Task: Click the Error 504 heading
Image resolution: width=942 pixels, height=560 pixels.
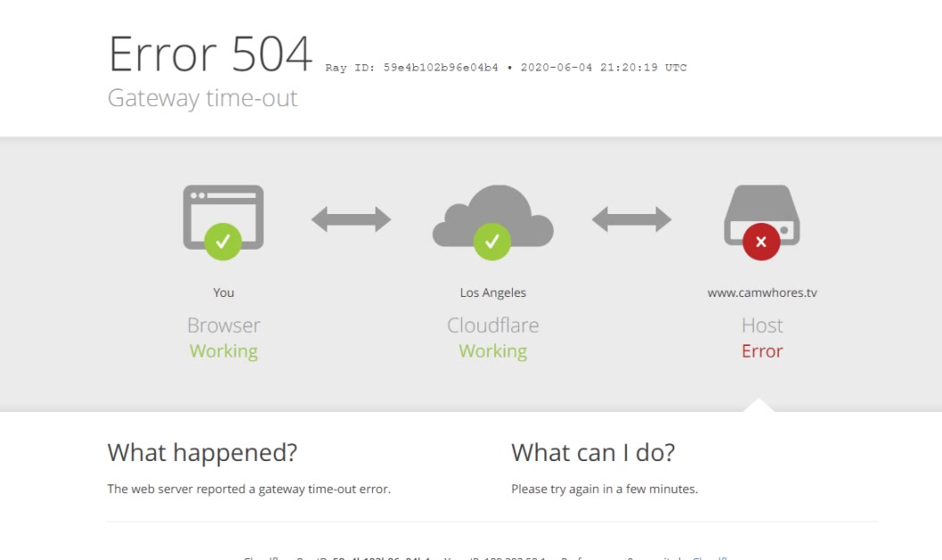Action: coord(211,54)
